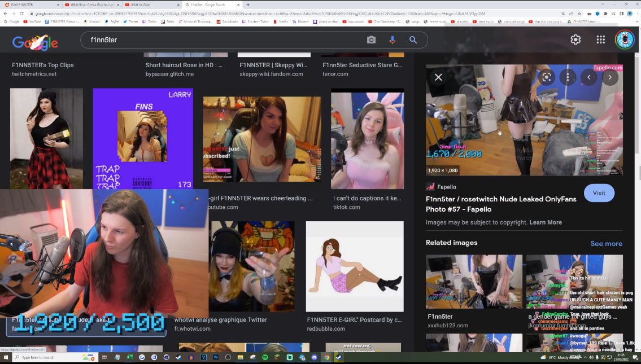Image resolution: width=641 pixels, height=364 pixels.
Task: Open the Amazon bookmark
Action: pos(92,21)
